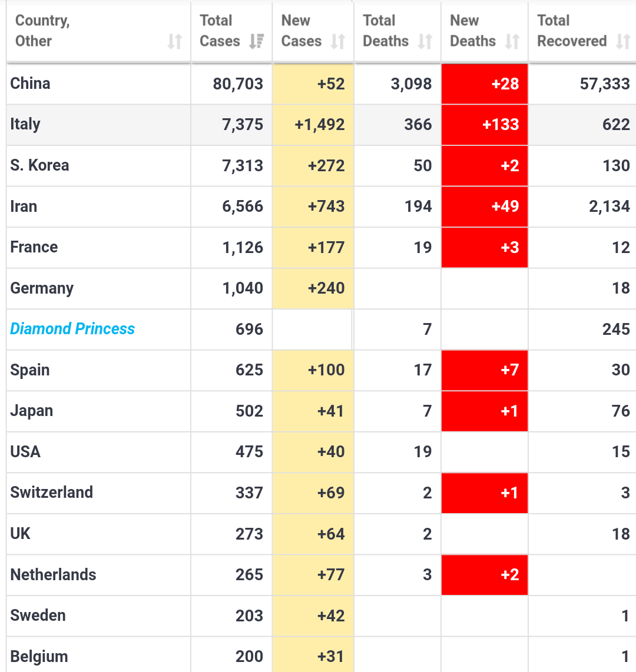This screenshot has height=672, width=636.
Task: Click Total Cases descending sort icon
Action: (x=256, y=41)
